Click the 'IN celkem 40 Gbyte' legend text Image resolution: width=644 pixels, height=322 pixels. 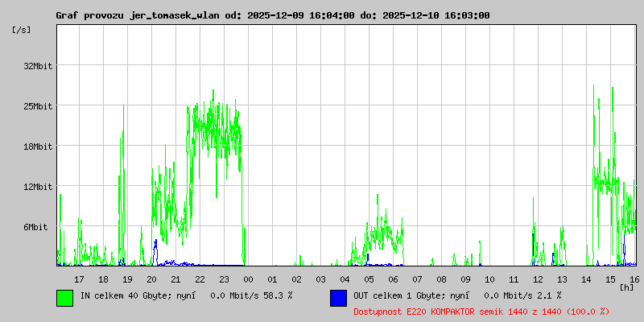tap(125, 295)
